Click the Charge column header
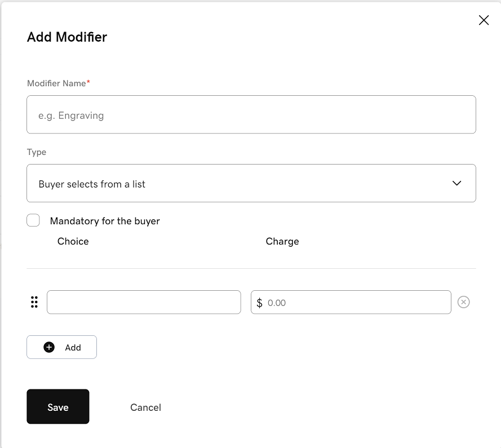The width and height of the screenshot is (501, 448). (x=282, y=241)
